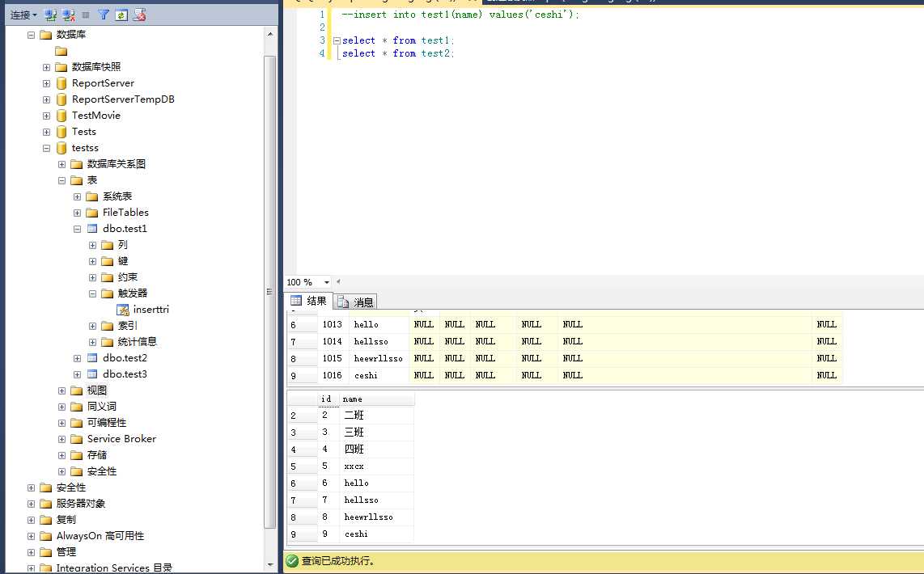Collapse the testss database node
924x574 pixels.
tap(47, 148)
